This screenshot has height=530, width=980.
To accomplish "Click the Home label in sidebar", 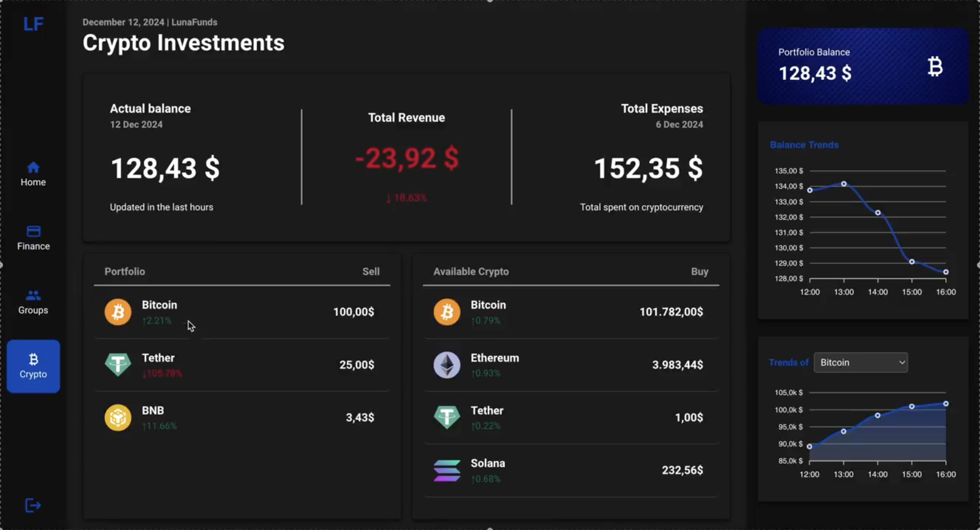I will pyautogui.click(x=33, y=182).
